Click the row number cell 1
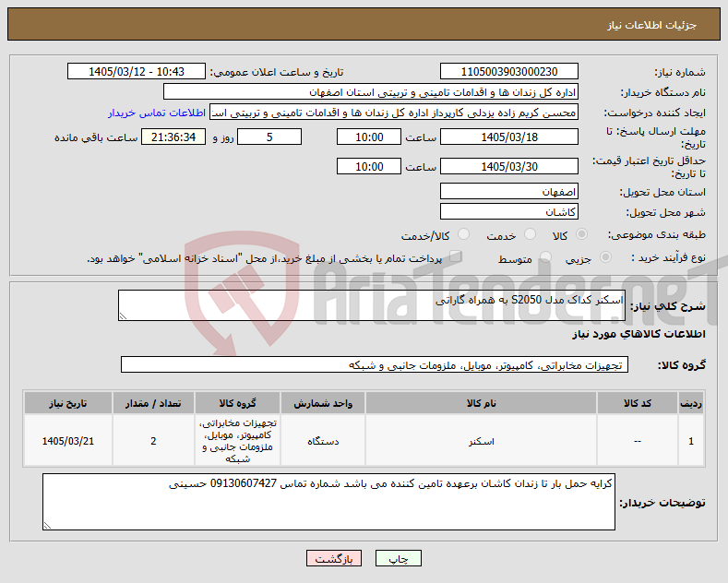728x583 pixels. [x=691, y=441]
